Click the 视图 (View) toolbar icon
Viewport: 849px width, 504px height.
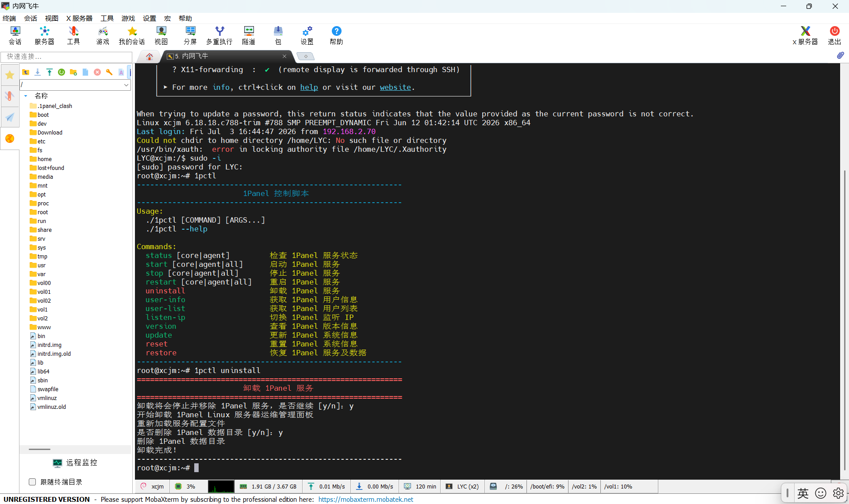point(161,35)
